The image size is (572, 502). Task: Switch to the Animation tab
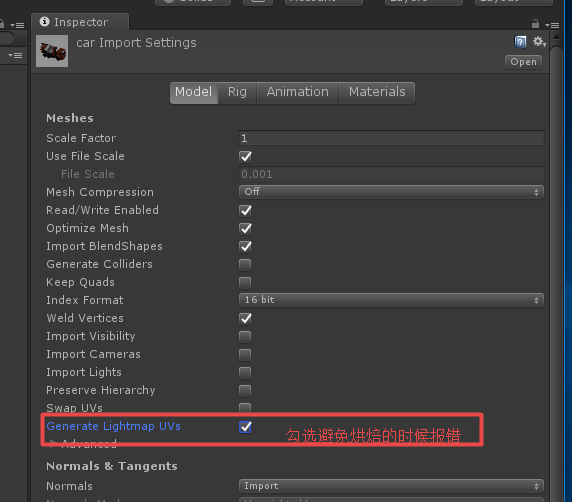pos(298,92)
